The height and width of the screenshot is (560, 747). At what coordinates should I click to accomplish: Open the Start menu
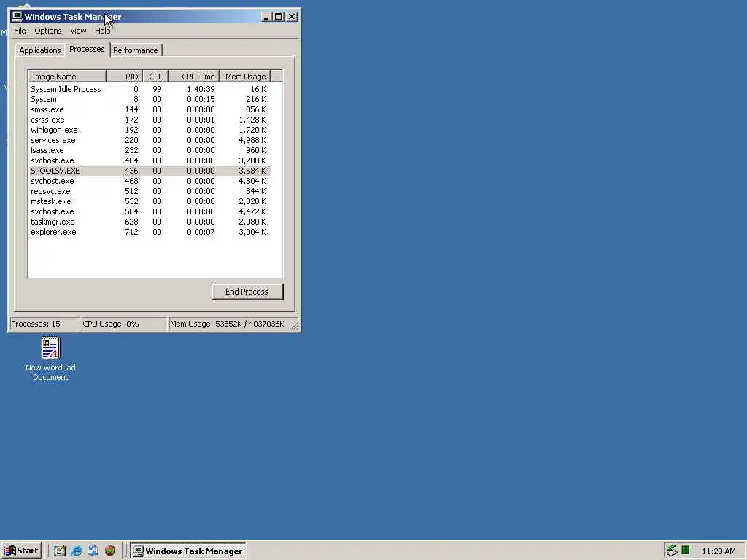pos(21,551)
